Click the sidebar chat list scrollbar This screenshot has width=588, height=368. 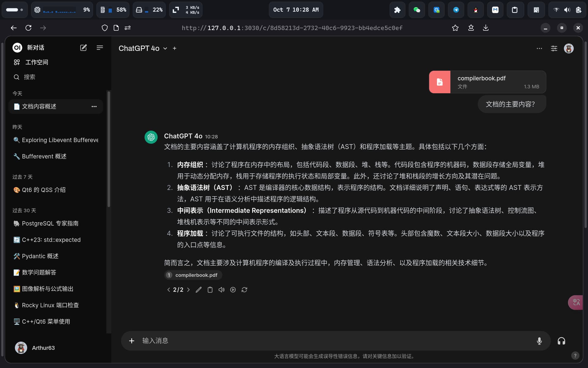click(x=109, y=149)
